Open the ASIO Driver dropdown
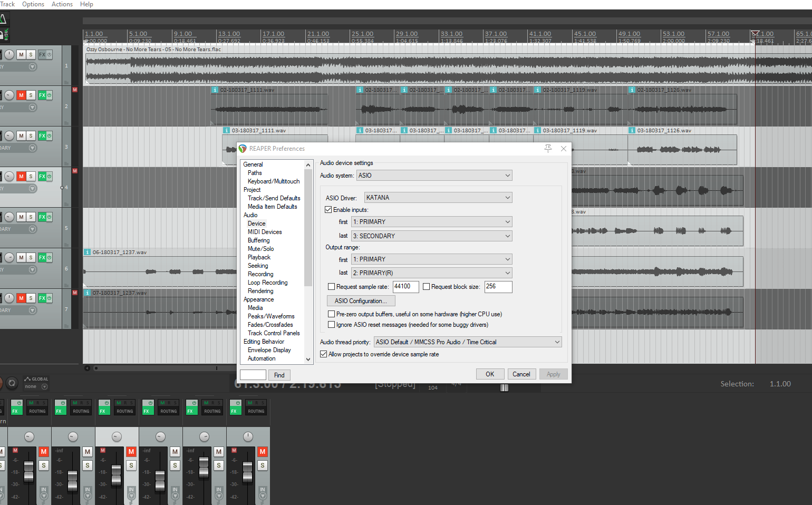This screenshot has height=505, width=812. point(438,198)
